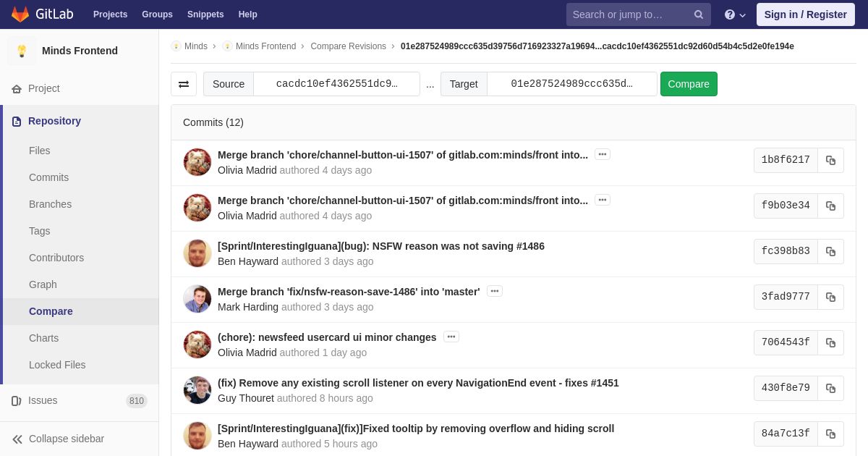This screenshot has width=868, height=456.
Task: Copy commit SHA 1b8f6217
Action: pos(830,160)
